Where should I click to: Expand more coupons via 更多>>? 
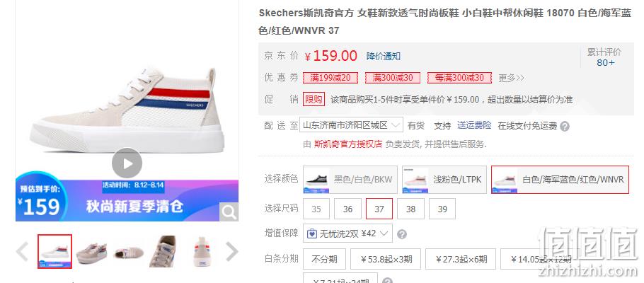pos(512,78)
